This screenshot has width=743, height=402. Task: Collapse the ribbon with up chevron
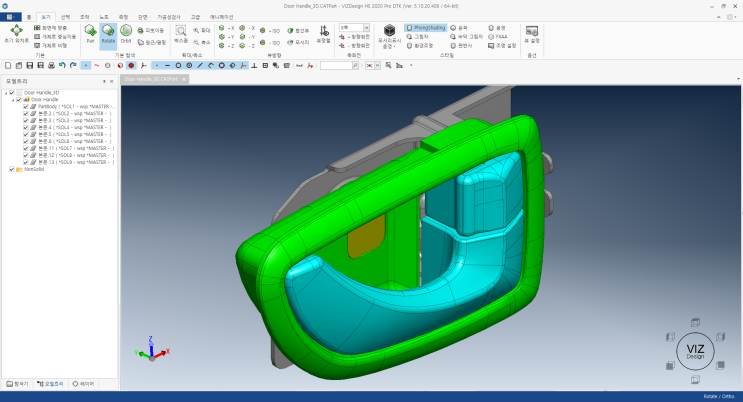pyautogui.click(x=719, y=17)
